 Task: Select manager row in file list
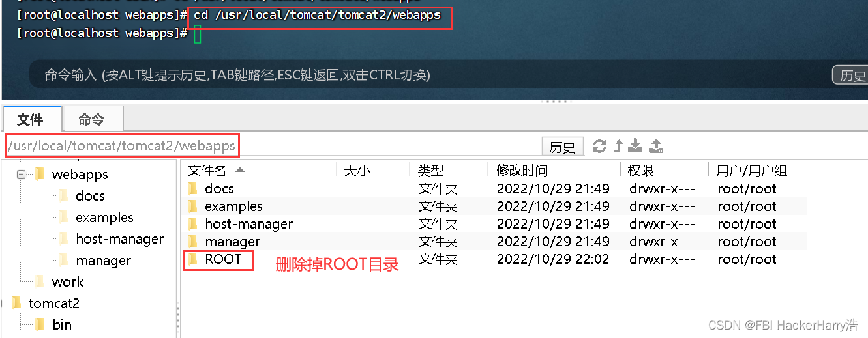point(496,242)
